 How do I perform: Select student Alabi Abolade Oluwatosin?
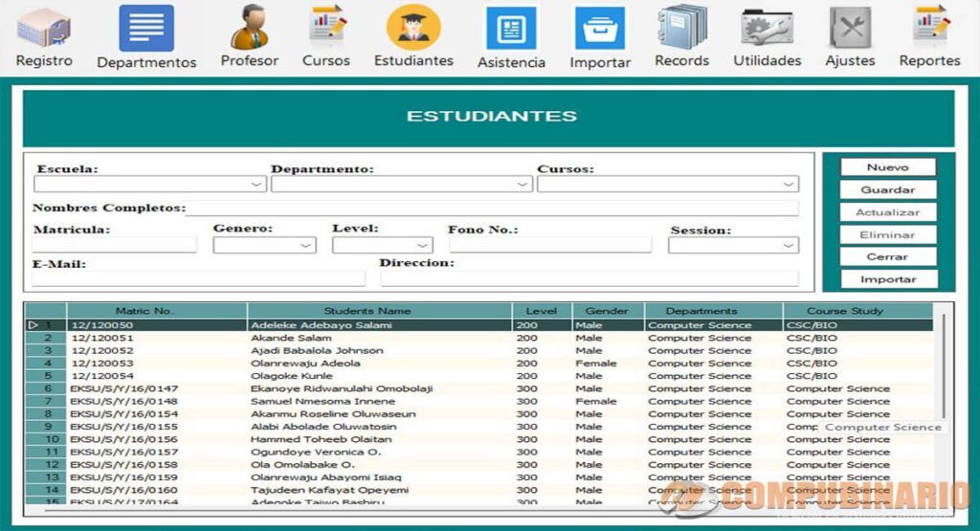click(x=379, y=427)
